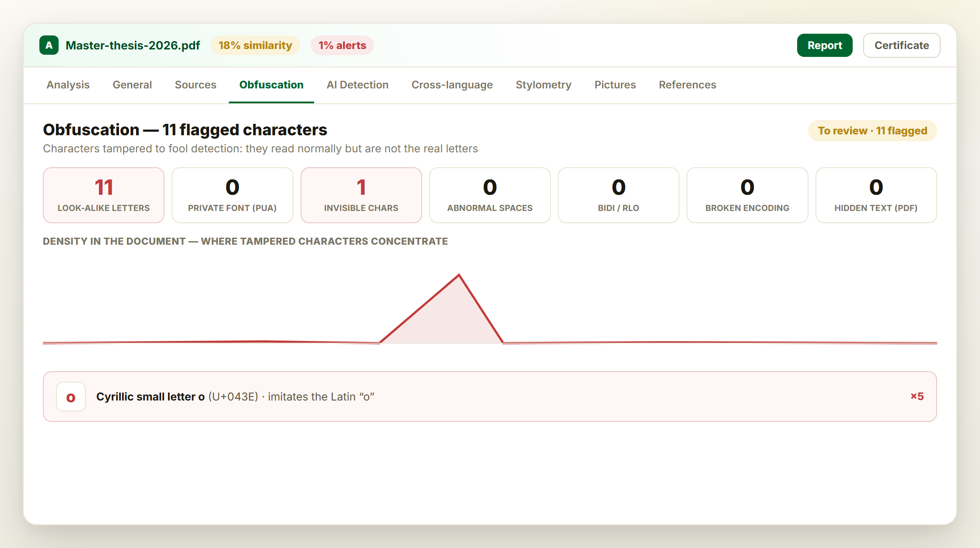This screenshot has height=548, width=980.
Task: Open the Certificate button
Action: click(902, 46)
